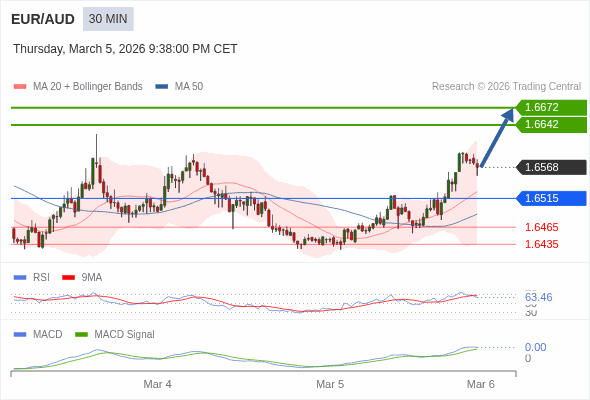This screenshot has width=590, height=400.
Task: Click the 1.6568 current price tag
Action: pos(551,167)
